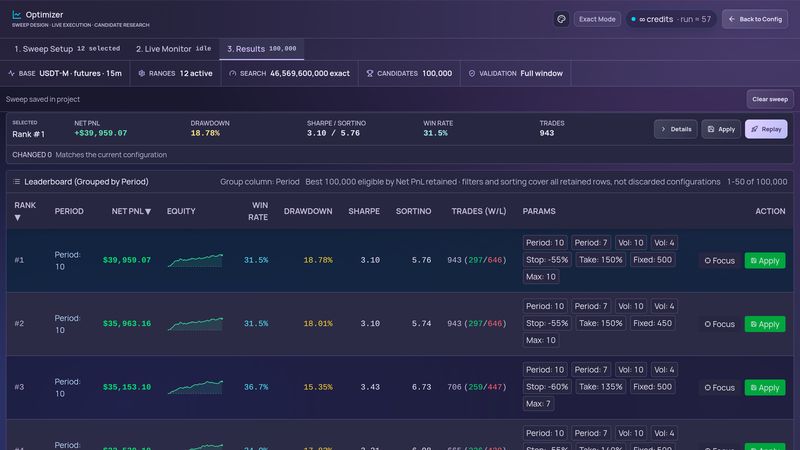The height and width of the screenshot is (450, 800).
Task: Click Clear sweep button
Action: (x=770, y=99)
